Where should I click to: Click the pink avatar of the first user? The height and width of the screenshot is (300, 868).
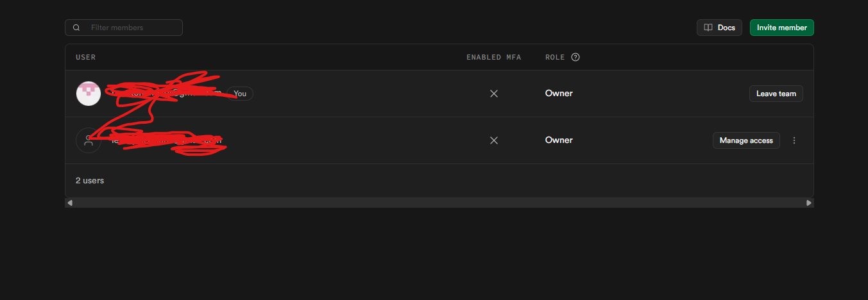click(x=89, y=94)
